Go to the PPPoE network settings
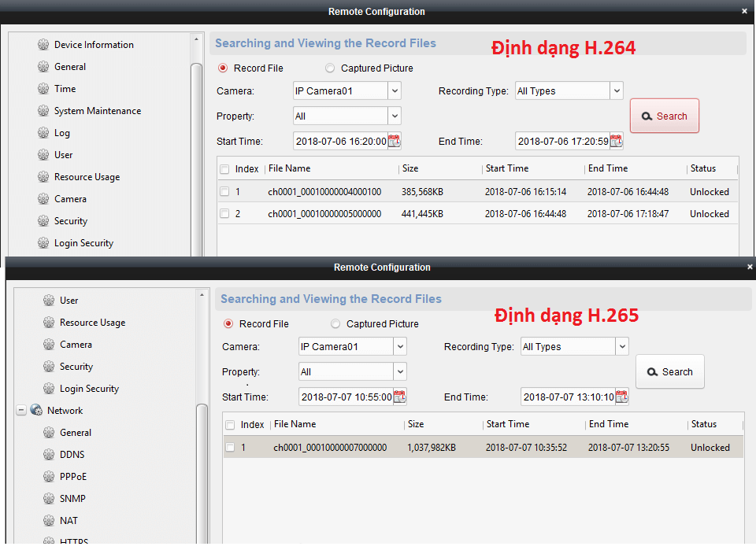The width and height of the screenshot is (756, 550). click(x=73, y=477)
